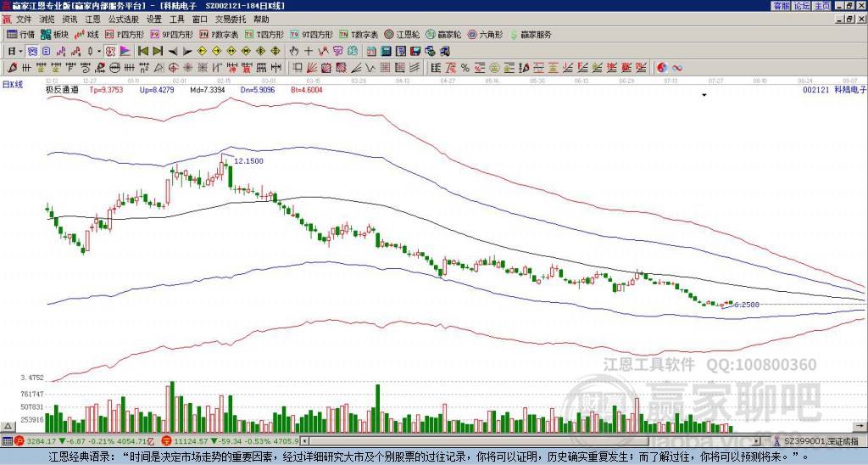This screenshot has height=465, width=868.
Task: Jump to first bar icon
Action: click(x=142, y=52)
